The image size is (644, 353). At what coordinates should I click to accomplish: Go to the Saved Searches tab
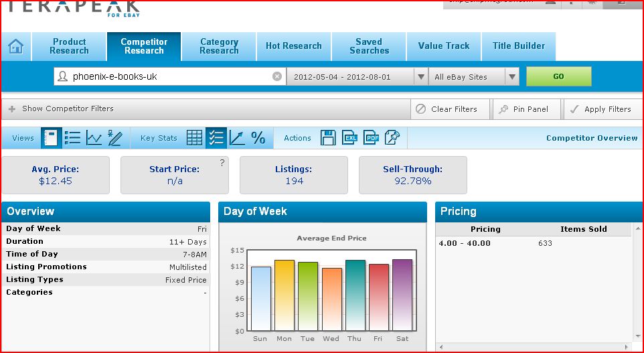[x=369, y=46]
